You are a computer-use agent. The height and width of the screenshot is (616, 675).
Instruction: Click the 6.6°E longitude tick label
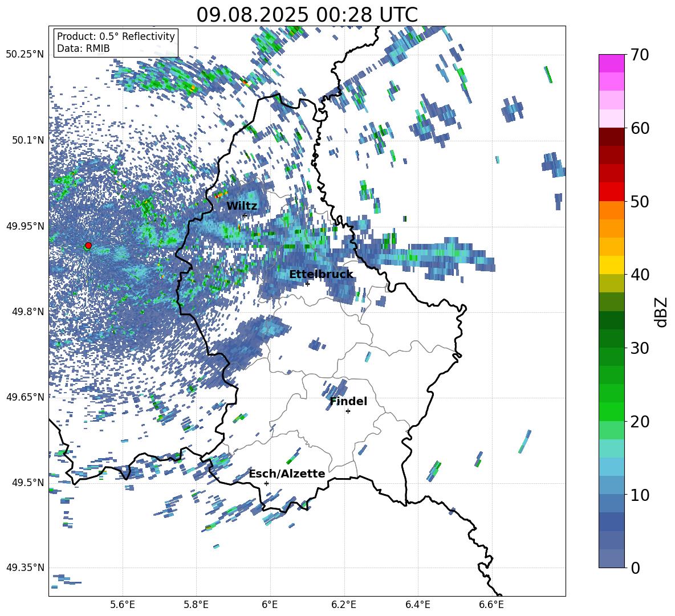pos(491,605)
